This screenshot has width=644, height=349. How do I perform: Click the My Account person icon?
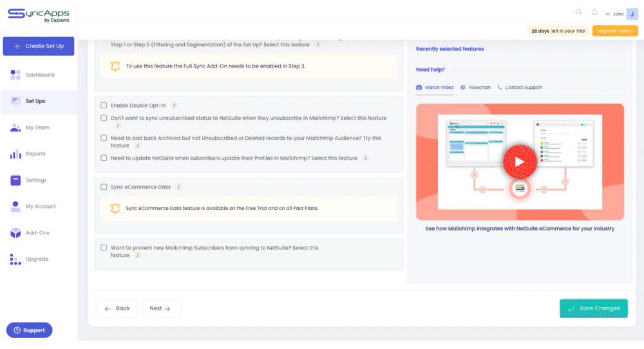pos(15,207)
